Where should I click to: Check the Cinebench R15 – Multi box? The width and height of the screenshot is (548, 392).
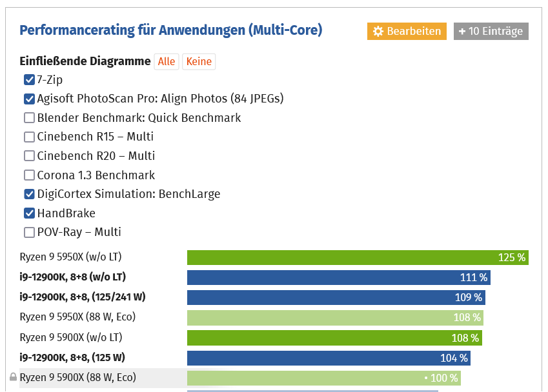(x=29, y=137)
